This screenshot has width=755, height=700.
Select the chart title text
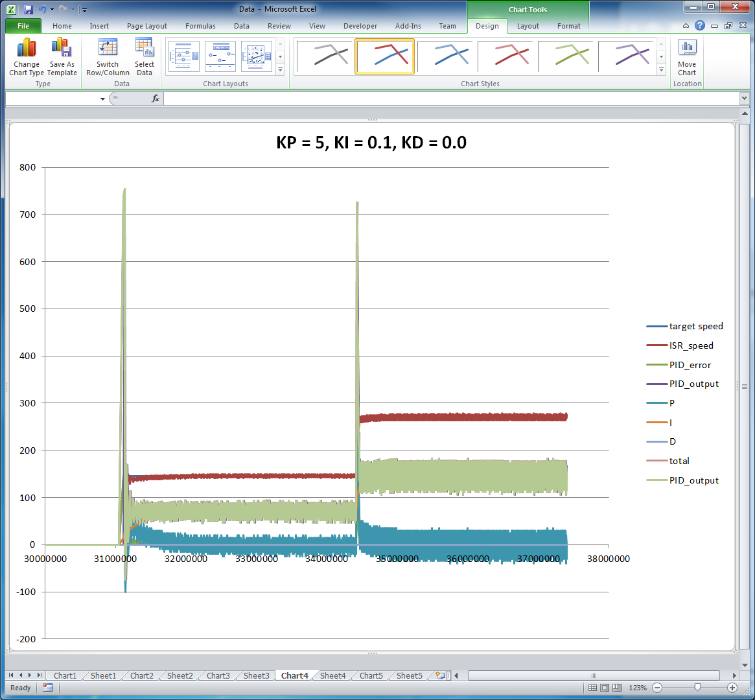pos(371,143)
